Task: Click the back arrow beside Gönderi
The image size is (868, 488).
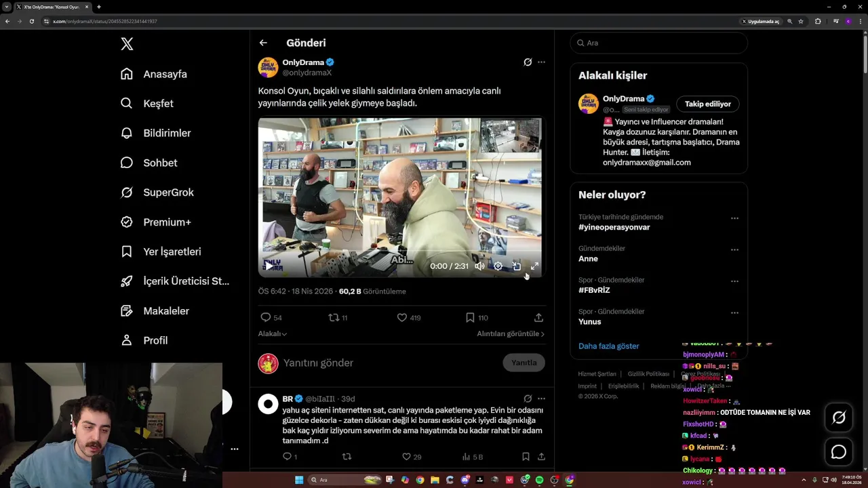Action: 263,43
